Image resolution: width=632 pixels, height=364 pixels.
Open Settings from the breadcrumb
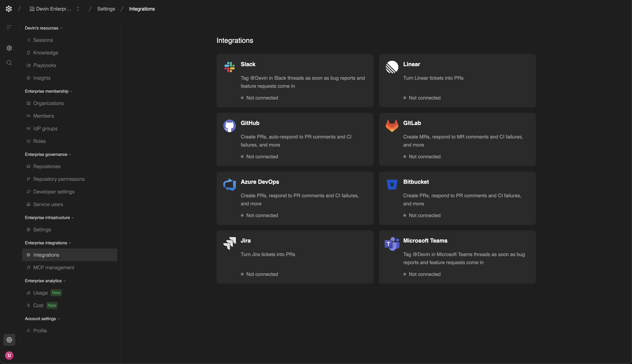point(106,8)
